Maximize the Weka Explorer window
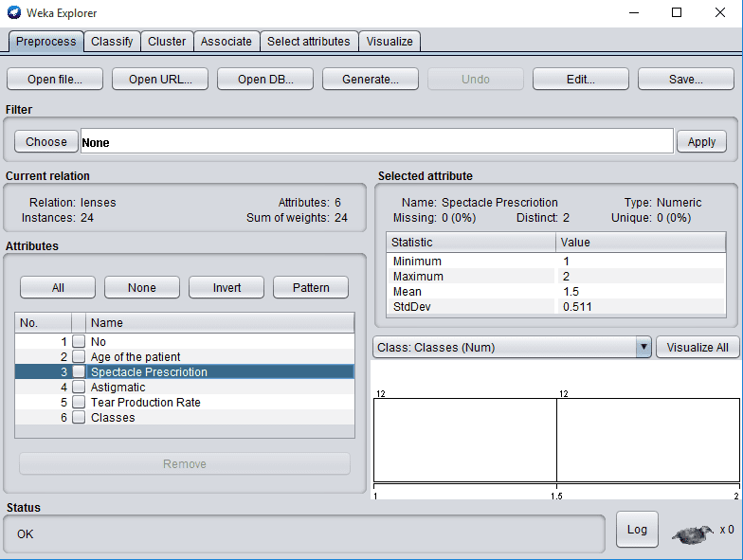 click(x=677, y=12)
